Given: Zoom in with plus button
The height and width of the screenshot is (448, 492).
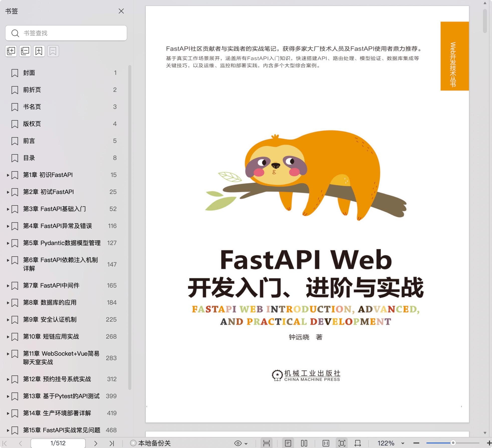Looking at the screenshot, I should [x=489, y=443].
